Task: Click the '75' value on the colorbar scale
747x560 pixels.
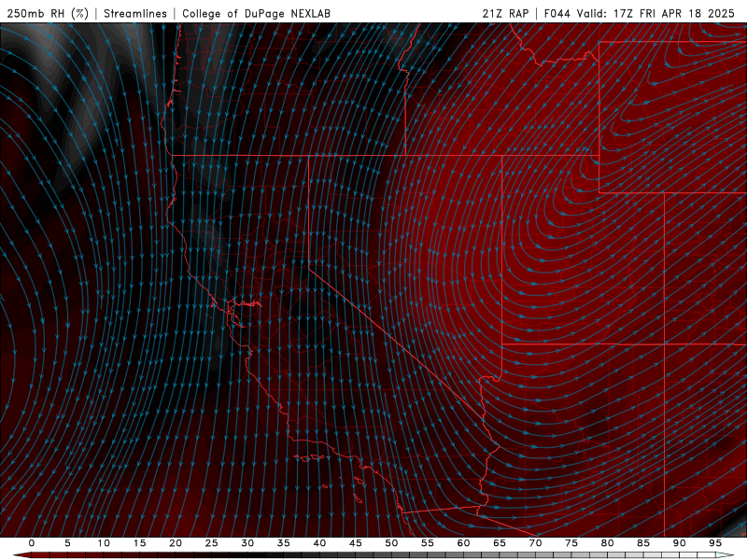Action: [571, 543]
